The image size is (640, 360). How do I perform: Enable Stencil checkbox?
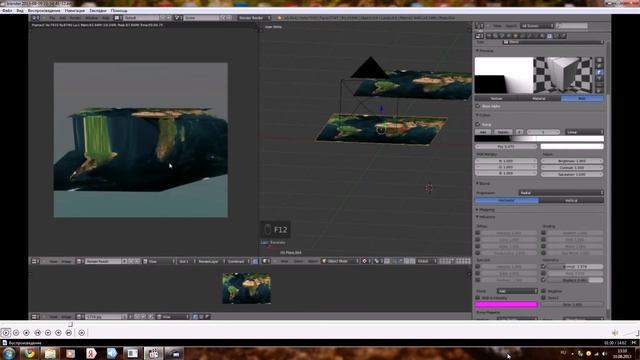543,298
